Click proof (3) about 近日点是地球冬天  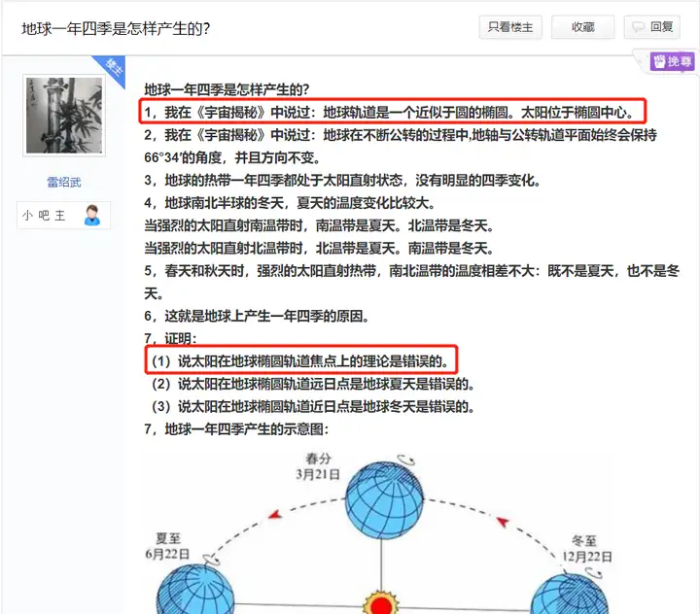(x=313, y=407)
